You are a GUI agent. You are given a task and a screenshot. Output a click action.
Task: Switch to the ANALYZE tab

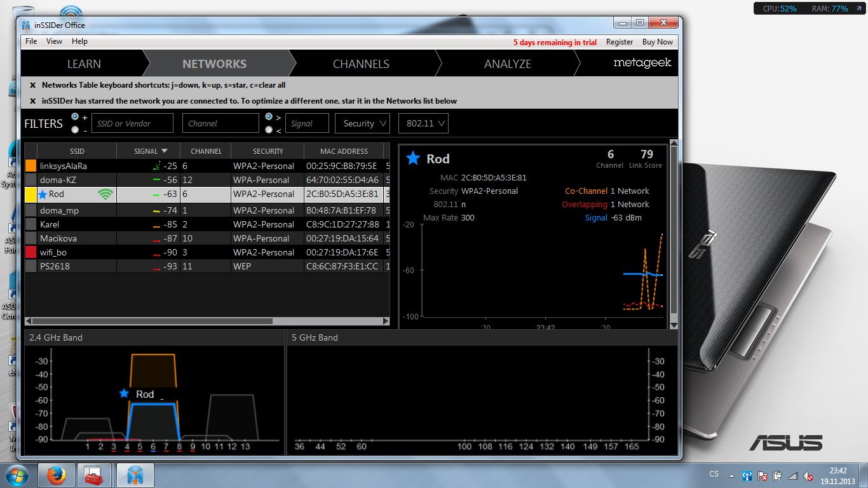tap(508, 64)
